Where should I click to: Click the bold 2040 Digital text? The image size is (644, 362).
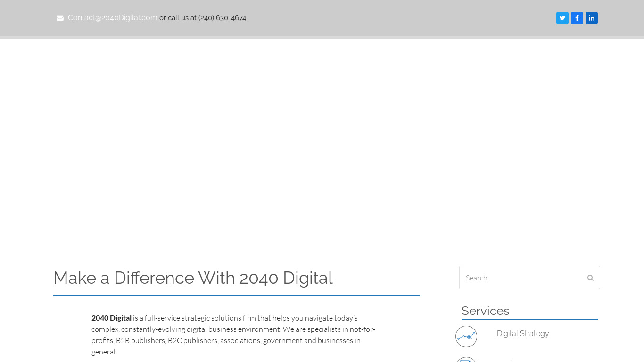coord(111,318)
